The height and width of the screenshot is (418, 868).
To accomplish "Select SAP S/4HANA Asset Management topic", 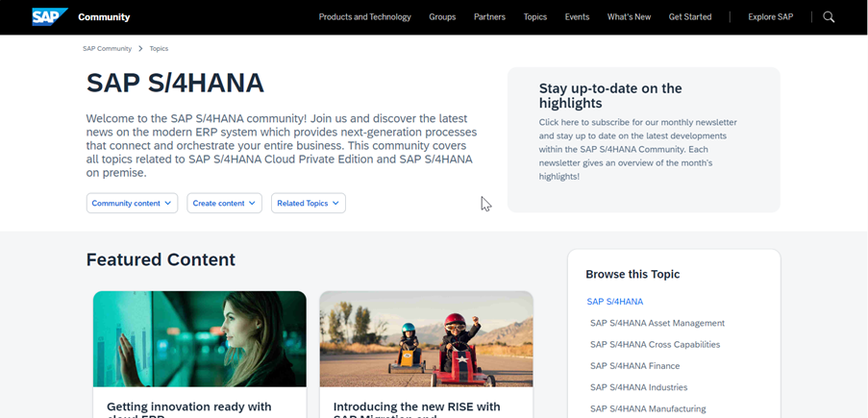I will pyautogui.click(x=657, y=323).
